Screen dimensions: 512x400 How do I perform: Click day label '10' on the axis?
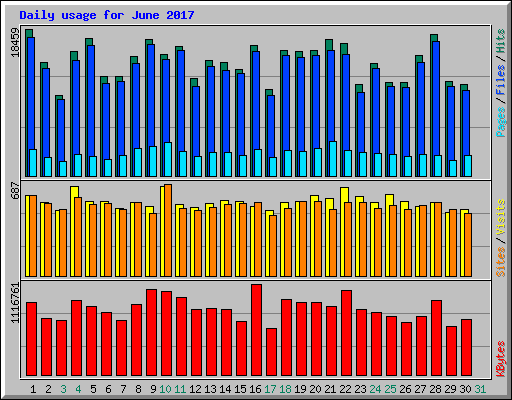[x=165, y=389]
